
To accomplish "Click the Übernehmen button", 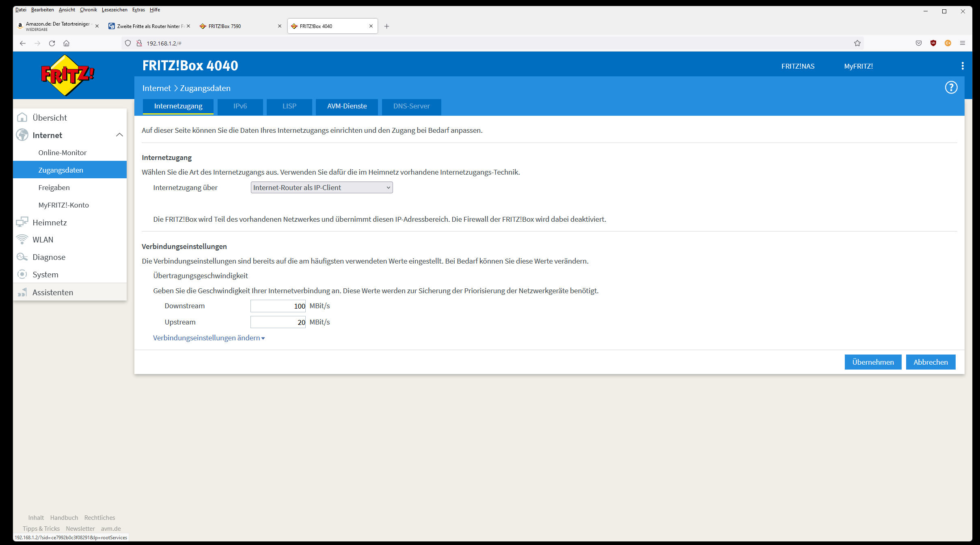I will tap(873, 362).
